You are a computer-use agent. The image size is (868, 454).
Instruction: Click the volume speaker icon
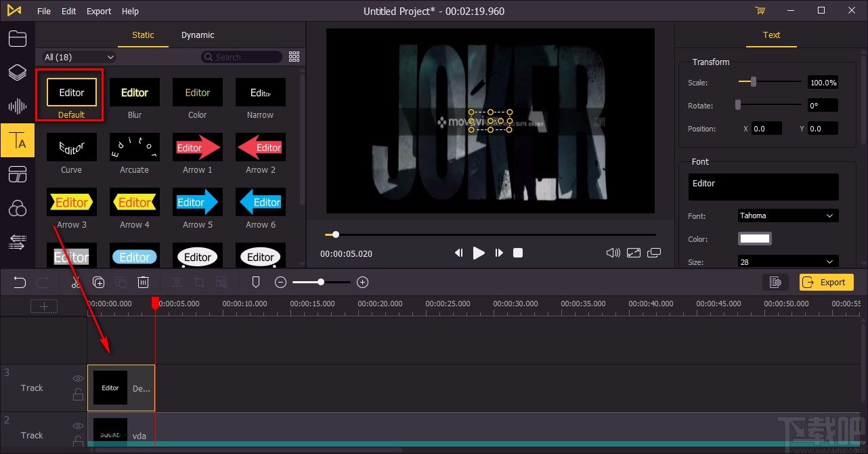pyautogui.click(x=613, y=253)
